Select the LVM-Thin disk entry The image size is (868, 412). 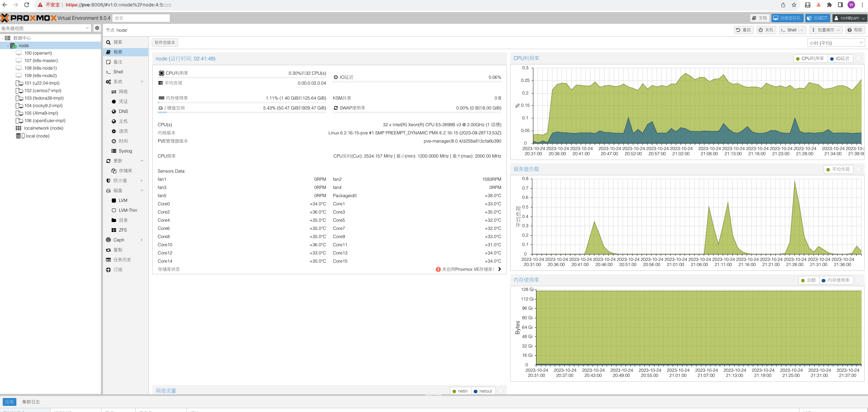pyautogui.click(x=127, y=210)
